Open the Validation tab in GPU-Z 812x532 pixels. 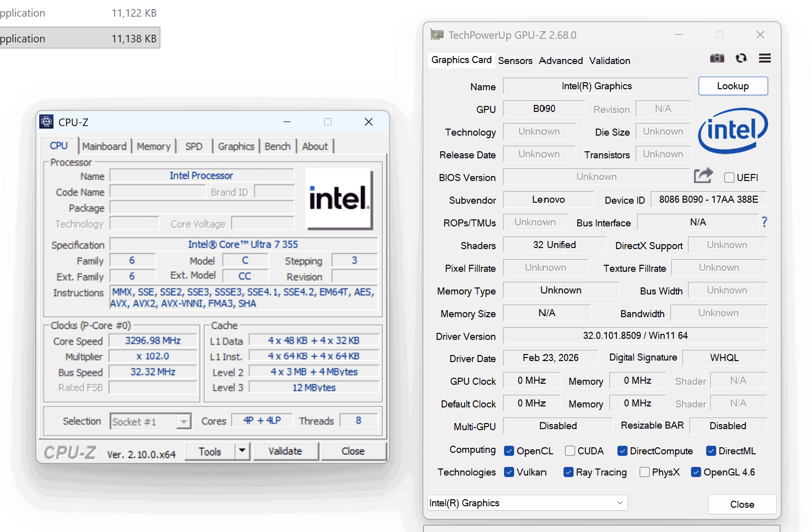click(x=610, y=61)
